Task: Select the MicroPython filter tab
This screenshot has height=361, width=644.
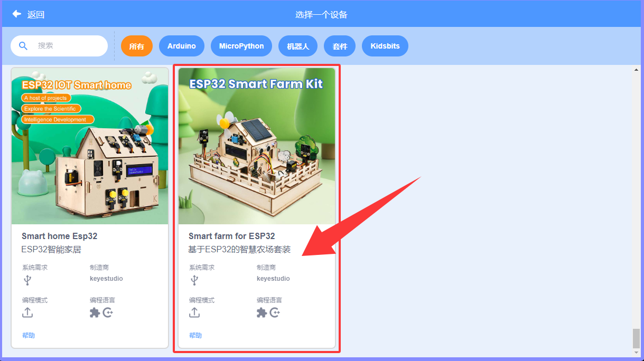Action: tap(241, 46)
